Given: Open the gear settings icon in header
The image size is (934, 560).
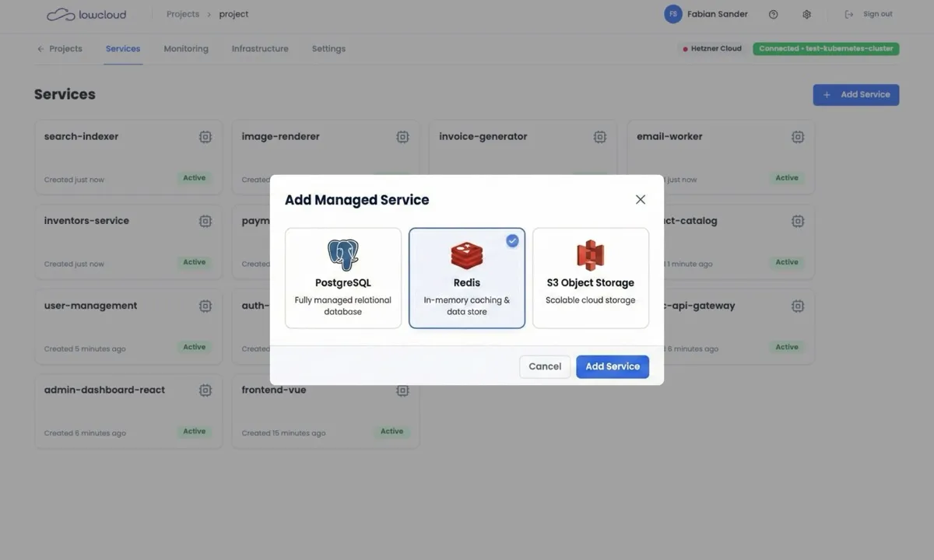Looking at the screenshot, I should click(806, 14).
